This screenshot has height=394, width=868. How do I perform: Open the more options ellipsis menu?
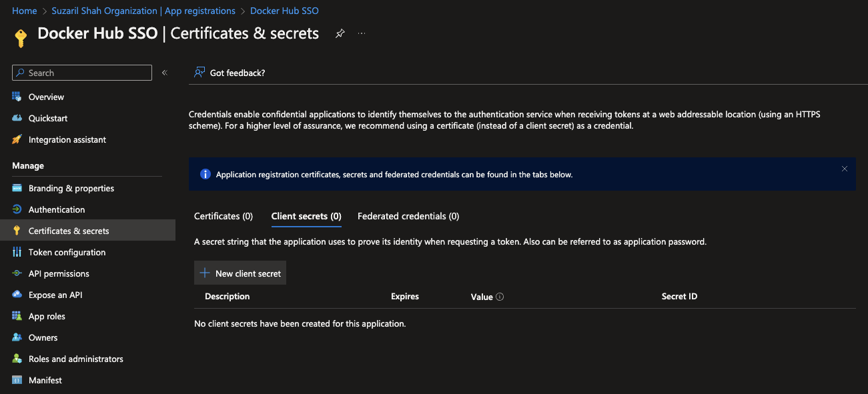[x=362, y=33]
